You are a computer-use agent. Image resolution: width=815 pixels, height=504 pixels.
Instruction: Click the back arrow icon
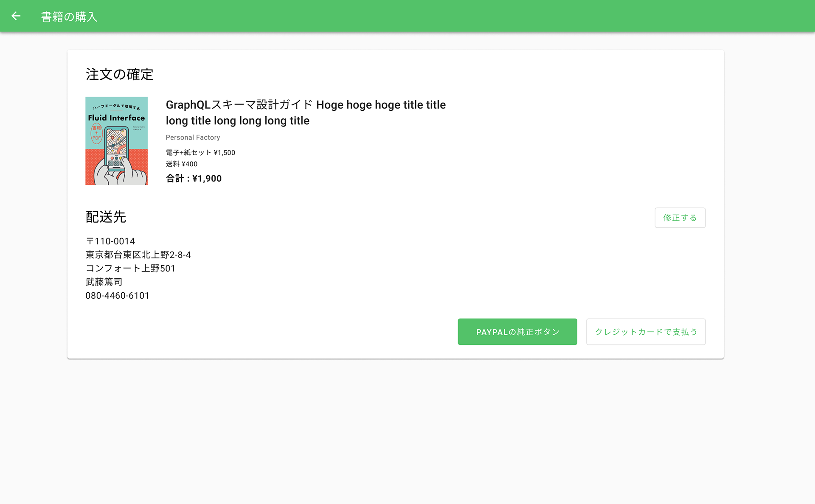tap(16, 16)
